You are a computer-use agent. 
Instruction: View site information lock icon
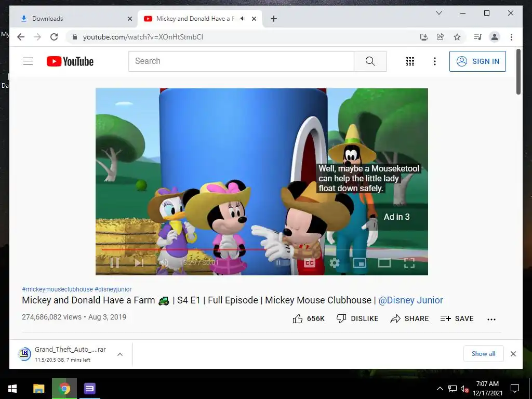click(75, 37)
